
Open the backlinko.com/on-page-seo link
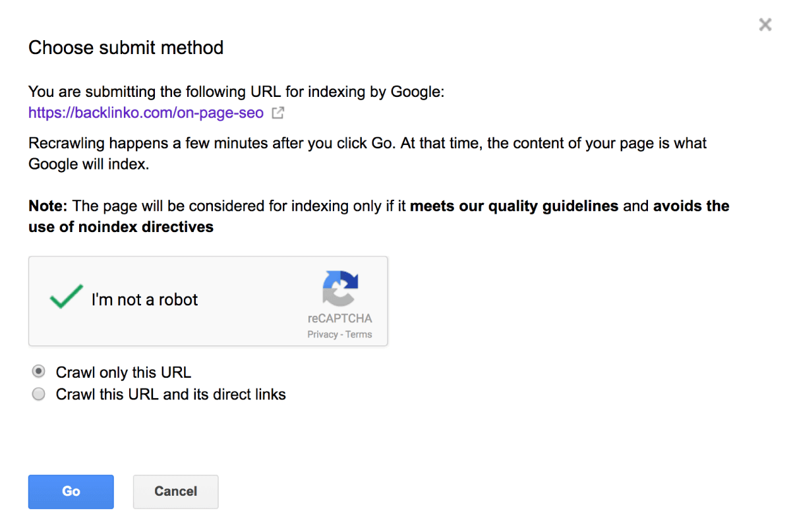coord(146,113)
